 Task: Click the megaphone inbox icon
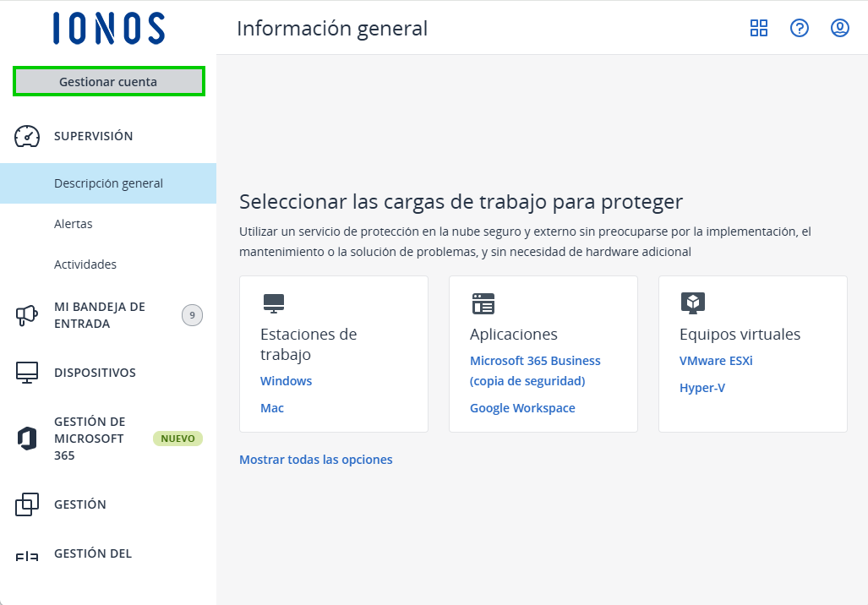click(x=26, y=315)
